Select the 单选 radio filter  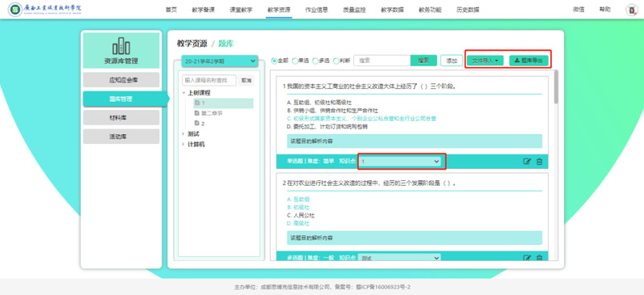click(x=294, y=61)
